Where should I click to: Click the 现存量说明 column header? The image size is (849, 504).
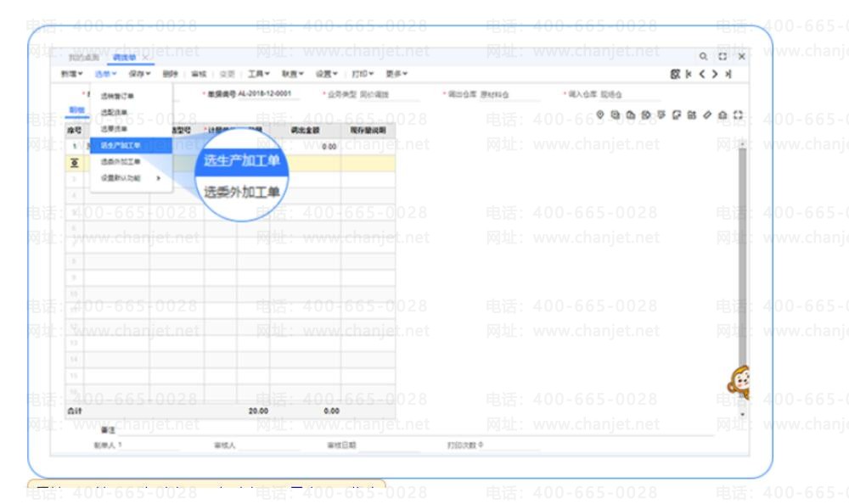pos(368,131)
